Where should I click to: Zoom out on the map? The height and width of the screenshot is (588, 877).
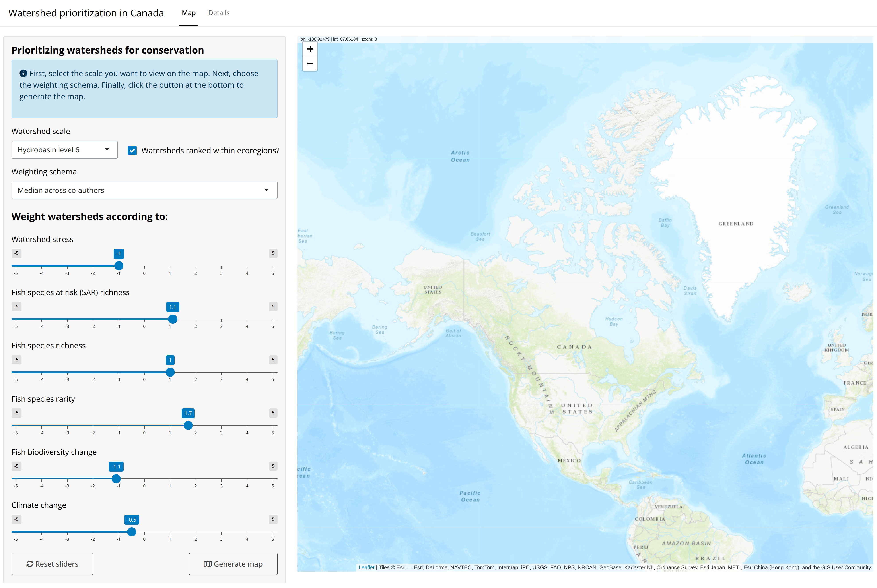click(x=310, y=63)
